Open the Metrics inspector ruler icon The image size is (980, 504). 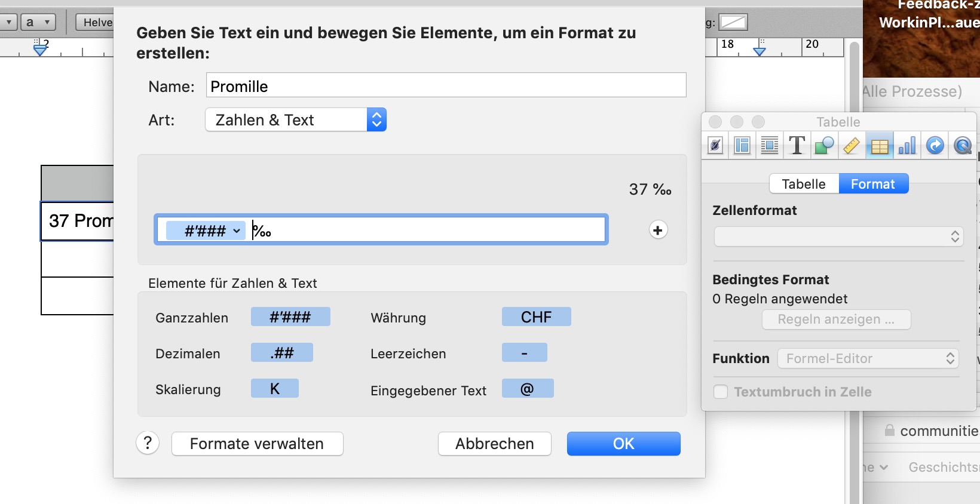click(x=852, y=145)
